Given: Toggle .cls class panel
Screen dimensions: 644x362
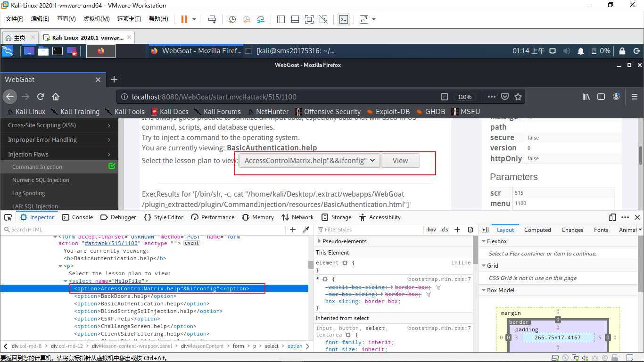Looking at the screenshot, I should click(444, 230).
